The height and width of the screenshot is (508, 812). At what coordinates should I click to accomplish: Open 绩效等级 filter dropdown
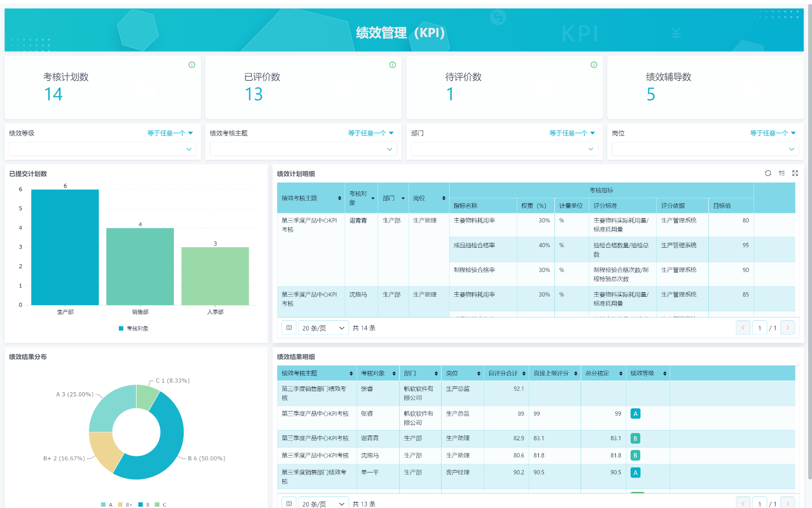coord(102,149)
